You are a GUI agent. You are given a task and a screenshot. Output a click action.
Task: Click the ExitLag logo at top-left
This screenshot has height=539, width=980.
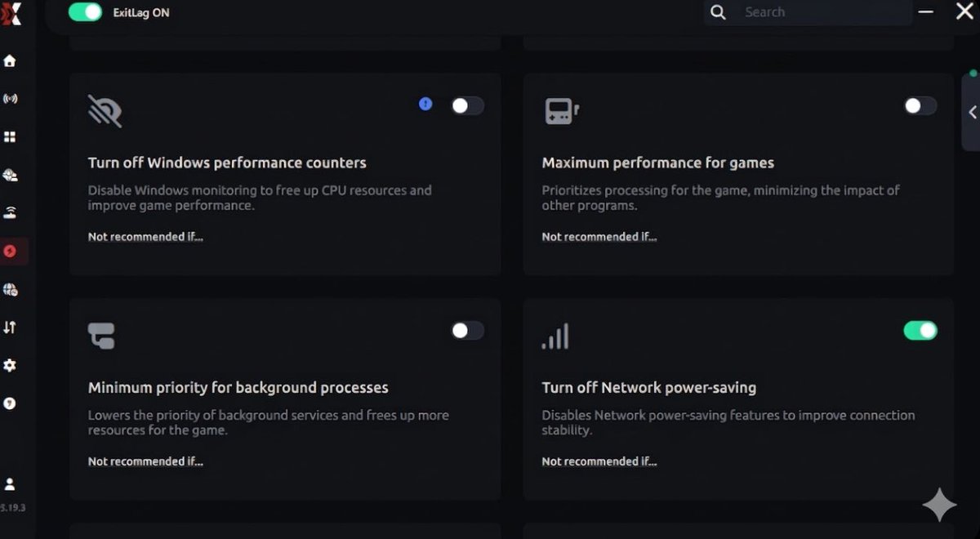click(x=11, y=12)
